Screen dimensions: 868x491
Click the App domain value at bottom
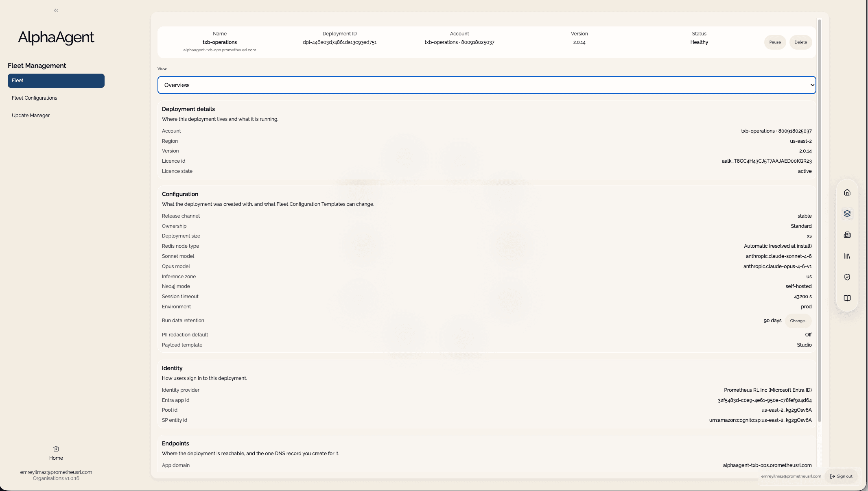point(767,465)
